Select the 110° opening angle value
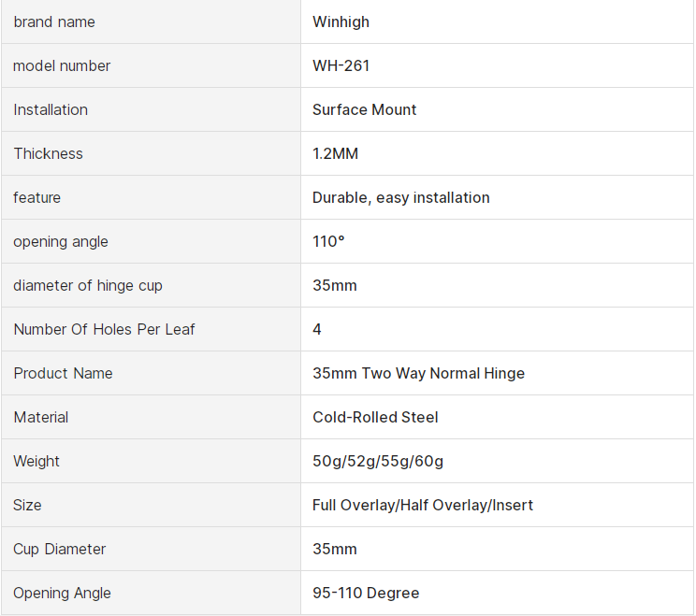This screenshot has width=696, height=616. click(x=328, y=241)
